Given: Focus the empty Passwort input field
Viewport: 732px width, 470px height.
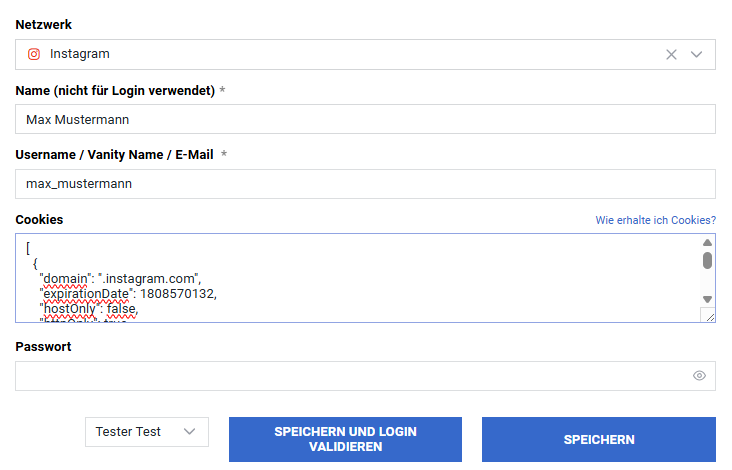Looking at the screenshot, I should click(350, 376).
